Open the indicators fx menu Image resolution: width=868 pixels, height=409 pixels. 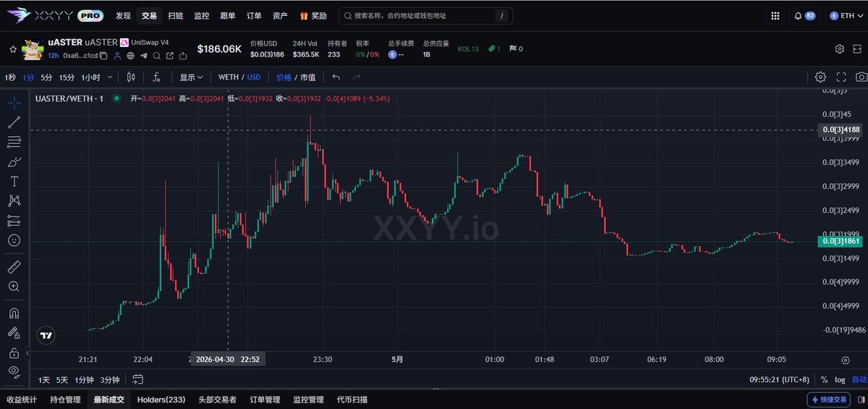(x=156, y=77)
